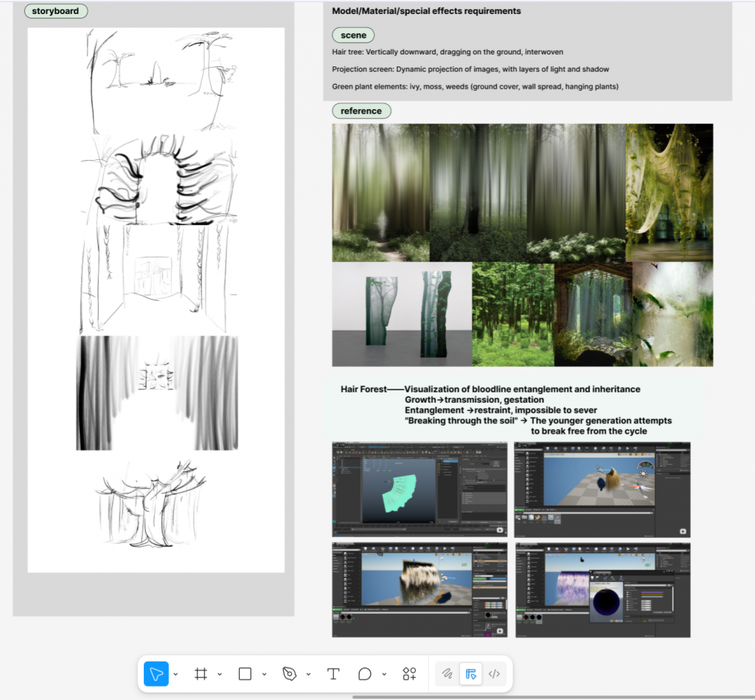Screen dimensions: 755x700
Task: Expand the Move tool options chevron
Action: 175,674
